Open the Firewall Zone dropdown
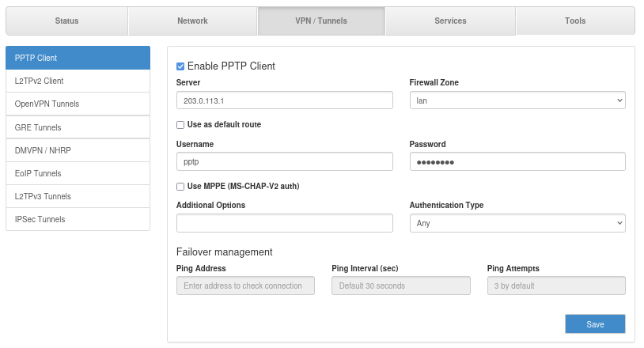Image resolution: width=644 pixels, height=348 pixels. (x=517, y=100)
